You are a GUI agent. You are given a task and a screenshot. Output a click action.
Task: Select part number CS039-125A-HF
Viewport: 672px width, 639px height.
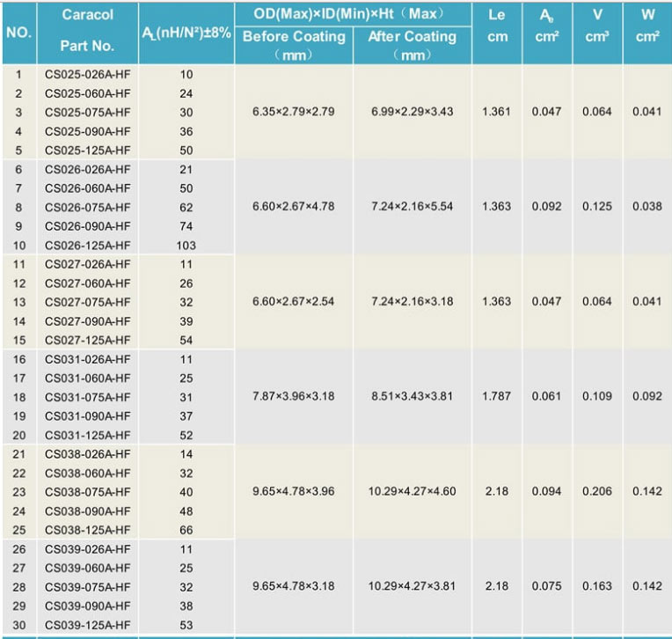[87, 625]
